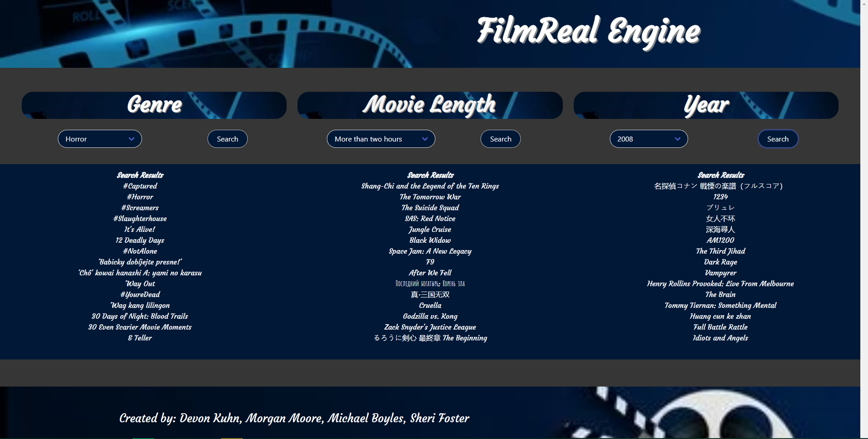Select '12 Deadly Days' result

(x=140, y=240)
